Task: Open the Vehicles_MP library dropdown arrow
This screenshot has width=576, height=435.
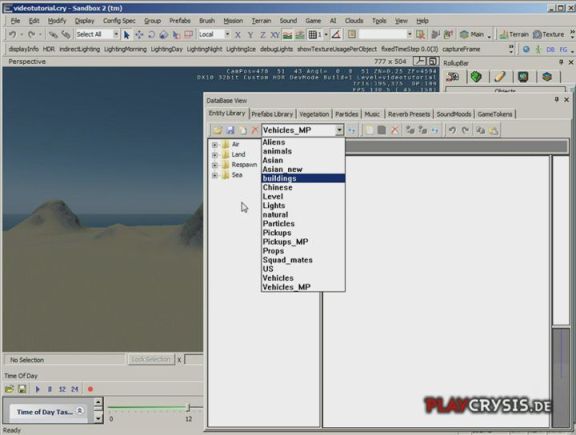Action: (x=339, y=130)
